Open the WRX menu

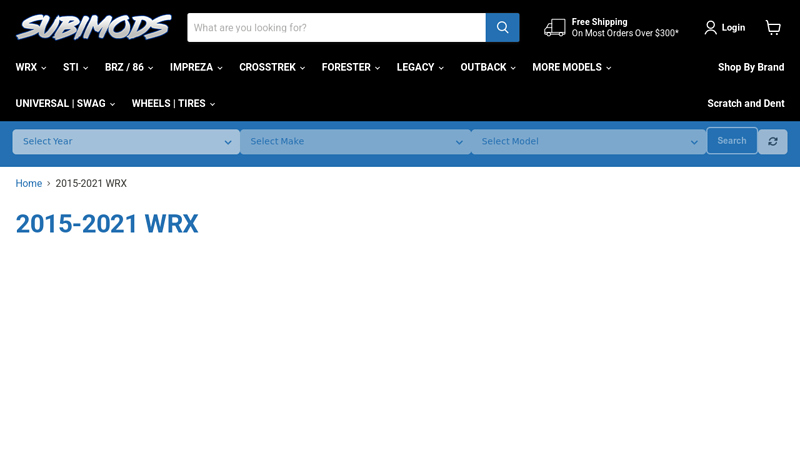(31, 67)
